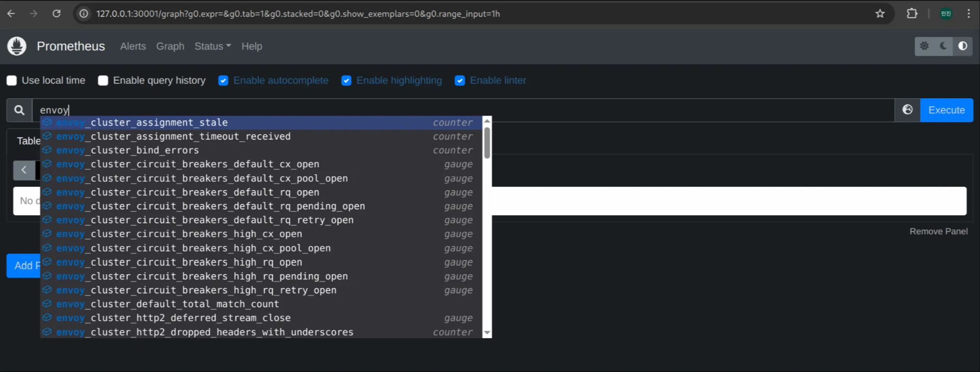Click the Remove Panel link
The width and height of the screenshot is (980, 372).
938,231
